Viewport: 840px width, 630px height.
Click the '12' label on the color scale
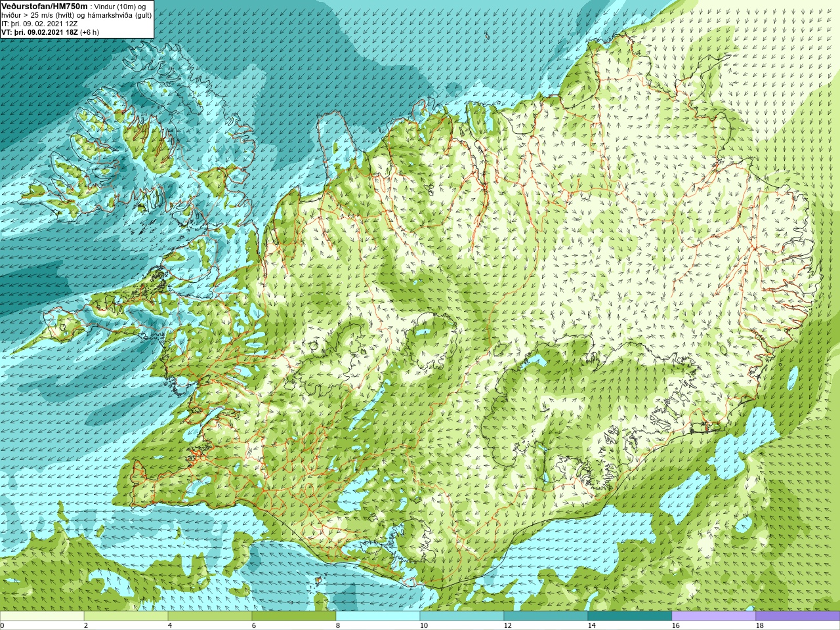[507, 625]
